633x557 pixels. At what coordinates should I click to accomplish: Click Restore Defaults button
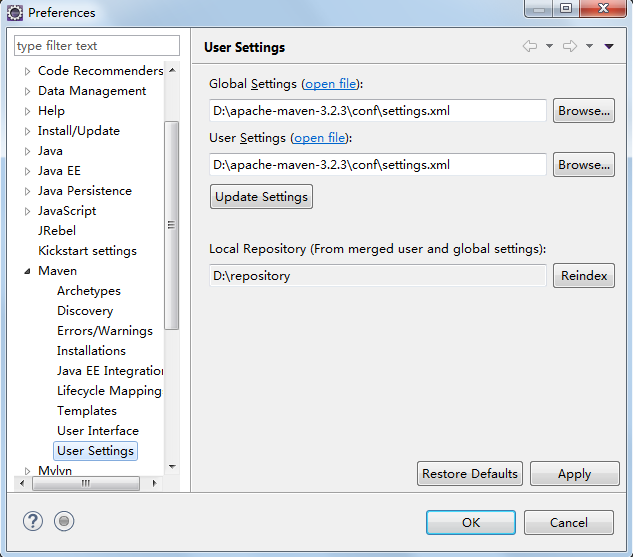coord(470,474)
